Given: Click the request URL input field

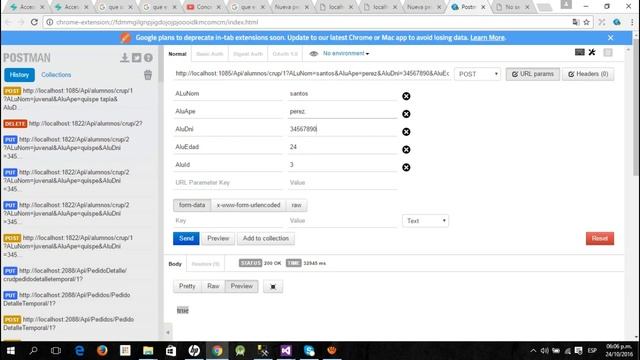Looking at the screenshot, I should tap(312, 73).
